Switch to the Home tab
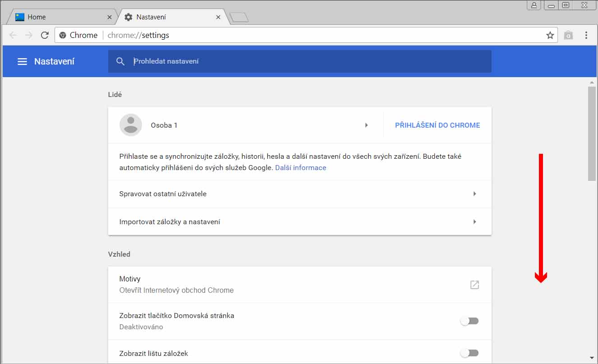The width and height of the screenshot is (598, 364). tap(63, 17)
